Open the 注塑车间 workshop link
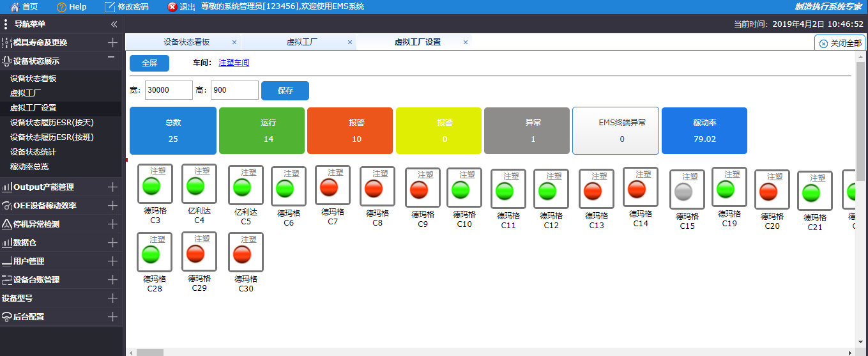Viewport: 868px width, 356px height. (234, 63)
